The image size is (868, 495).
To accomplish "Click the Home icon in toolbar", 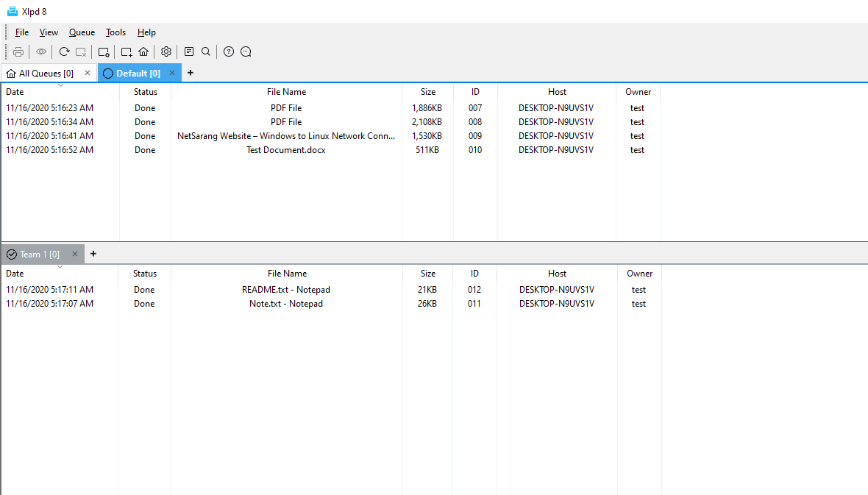I will [143, 51].
